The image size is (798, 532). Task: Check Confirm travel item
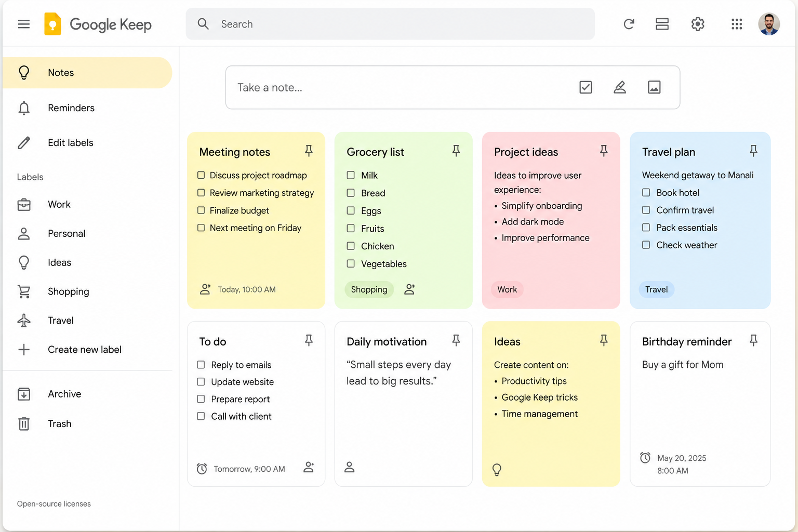(x=646, y=210)
